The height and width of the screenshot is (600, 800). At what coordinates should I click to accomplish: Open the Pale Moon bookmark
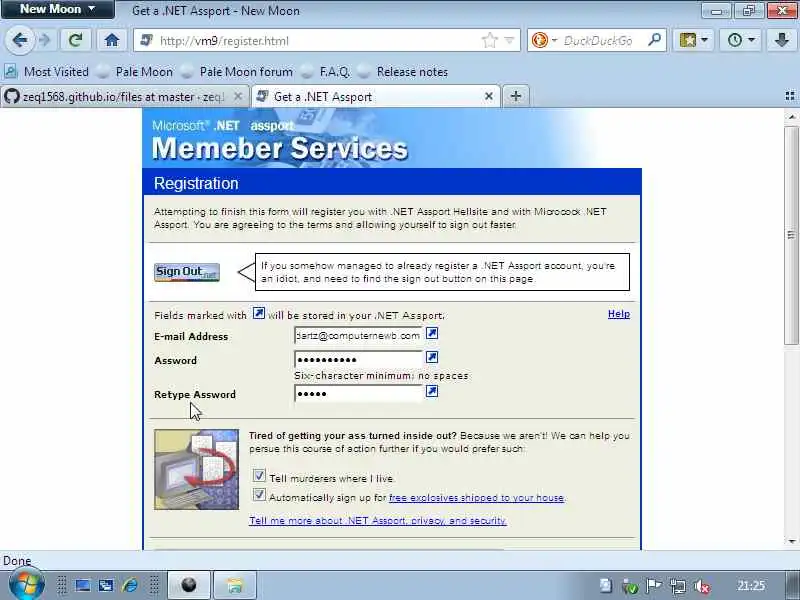click(x=135, y=71)
